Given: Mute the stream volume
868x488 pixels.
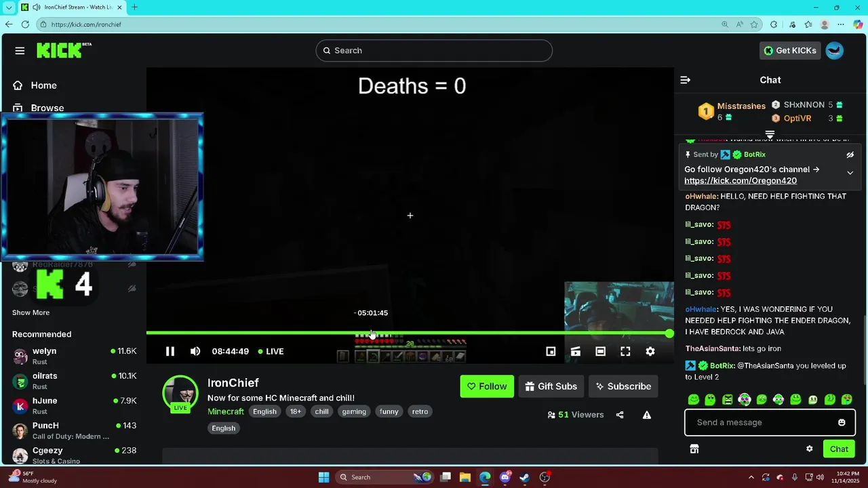Looking at the screenshot, I should tap(195, 351).
